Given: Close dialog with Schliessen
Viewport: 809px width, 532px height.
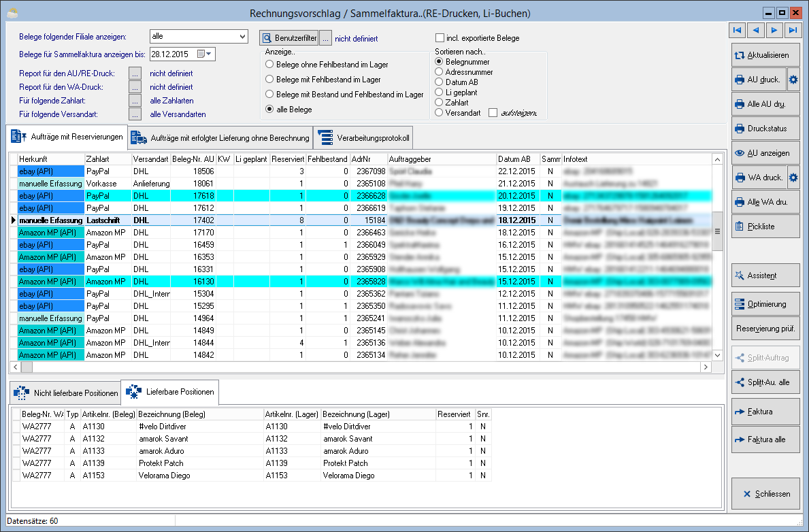Looking at the screenshot, I should [765, 494].
